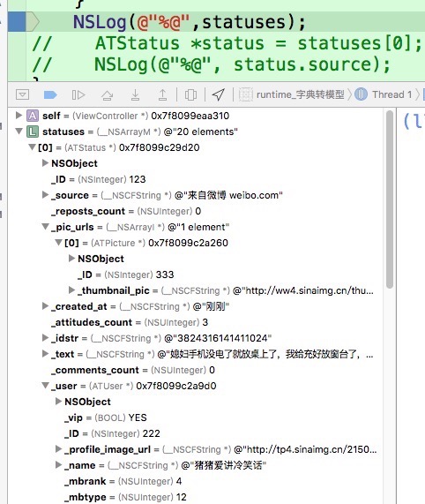Collapse the _user object
The width and height of the screenshot is (425, 504).
(x=46, y=386)
